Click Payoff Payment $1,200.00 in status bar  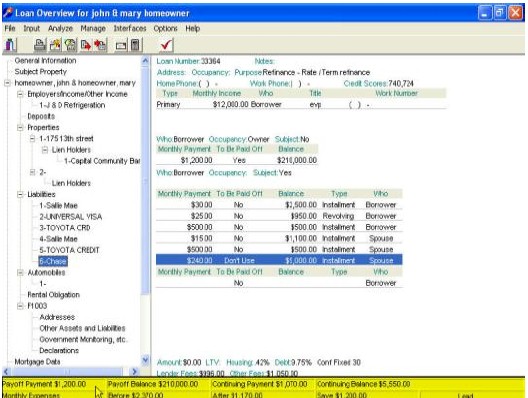[44, 384]
